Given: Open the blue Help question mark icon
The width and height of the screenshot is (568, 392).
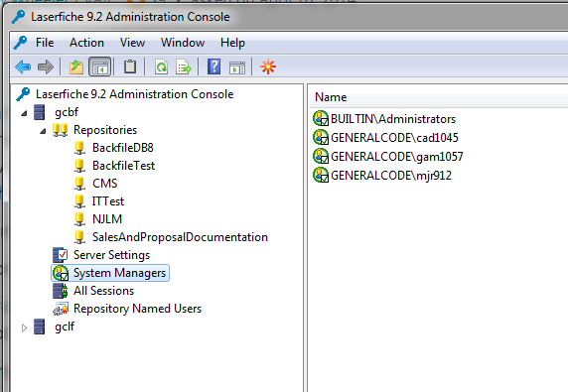Looking at the screenshot, I should tap(214, 66).
